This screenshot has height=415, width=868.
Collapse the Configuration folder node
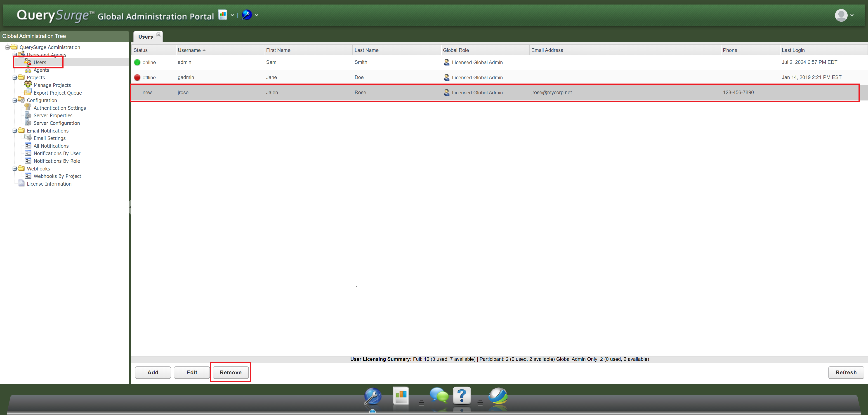tap(14, 101)
